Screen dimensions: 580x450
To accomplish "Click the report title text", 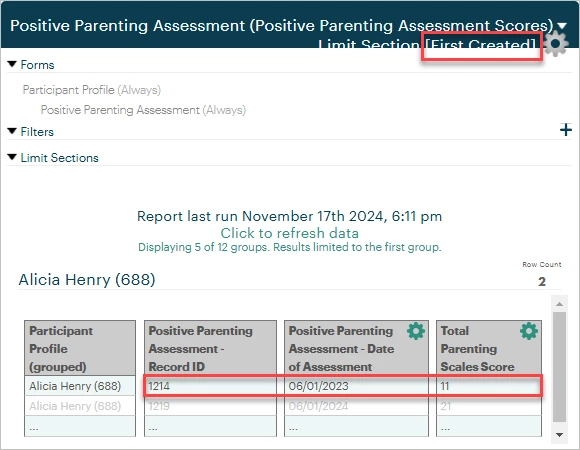I will click(282, 26).
